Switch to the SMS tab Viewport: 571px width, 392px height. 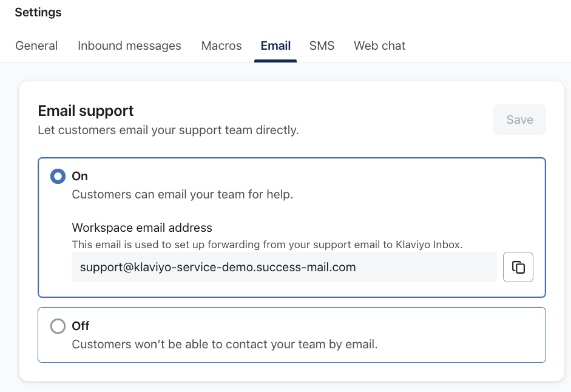pos(322,46)
